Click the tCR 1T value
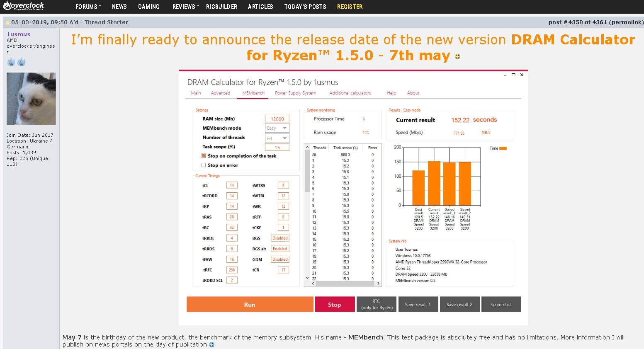644x349 pixels. [283, 270]
